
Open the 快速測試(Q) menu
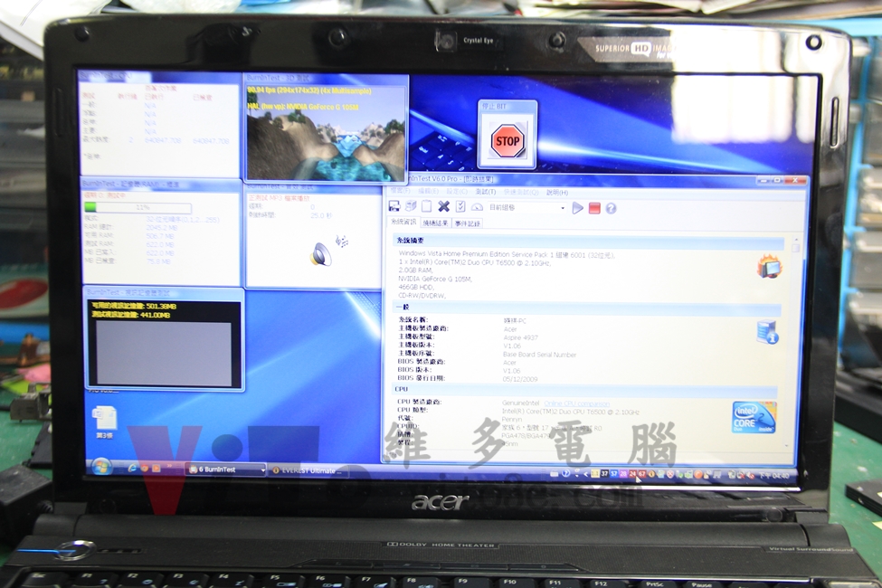521,193
